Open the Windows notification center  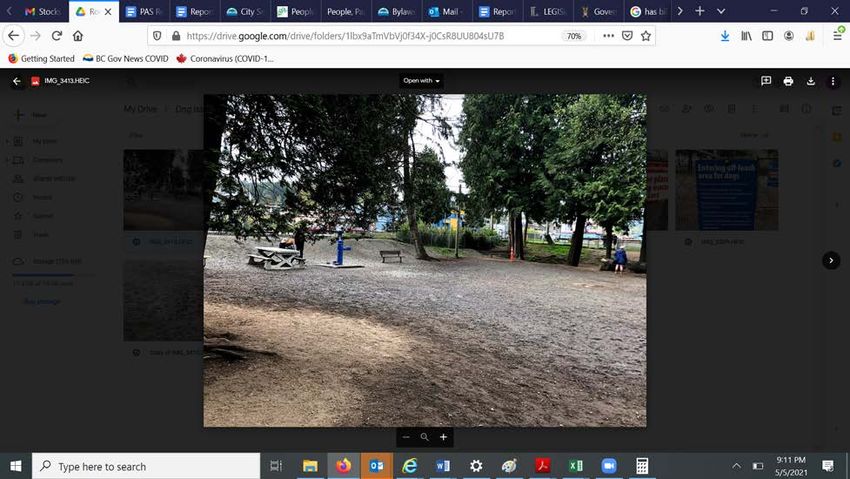828,466
